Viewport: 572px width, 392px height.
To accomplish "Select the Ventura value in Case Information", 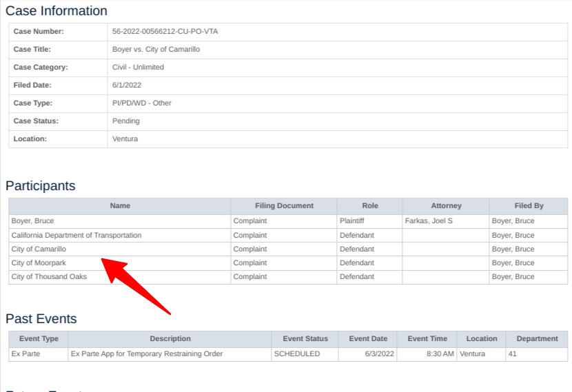I will (x=125, y=138).
